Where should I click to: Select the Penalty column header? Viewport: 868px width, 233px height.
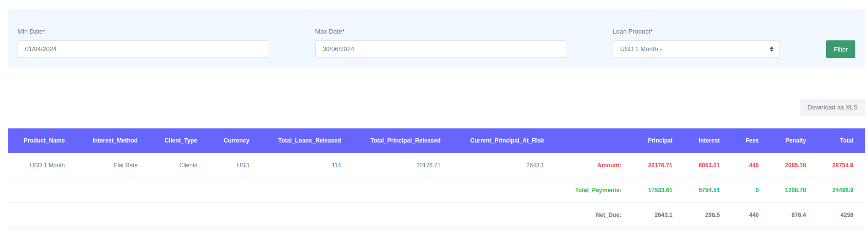pos(796,141)
